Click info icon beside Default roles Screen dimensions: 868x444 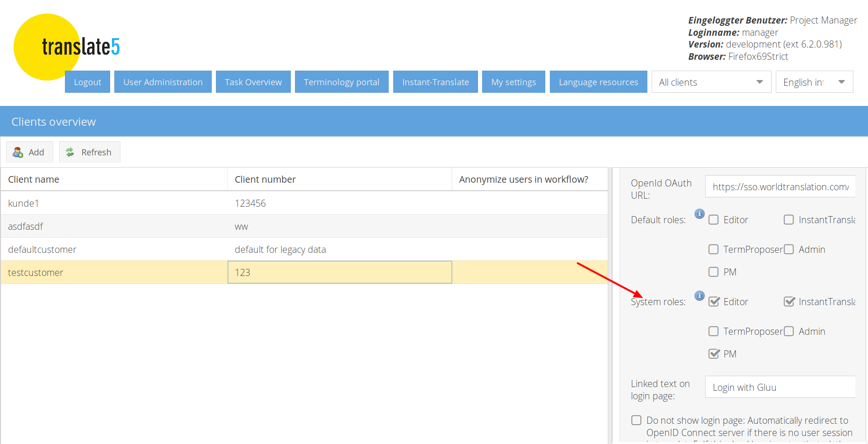pyautogui.click(x=700, y=214)
